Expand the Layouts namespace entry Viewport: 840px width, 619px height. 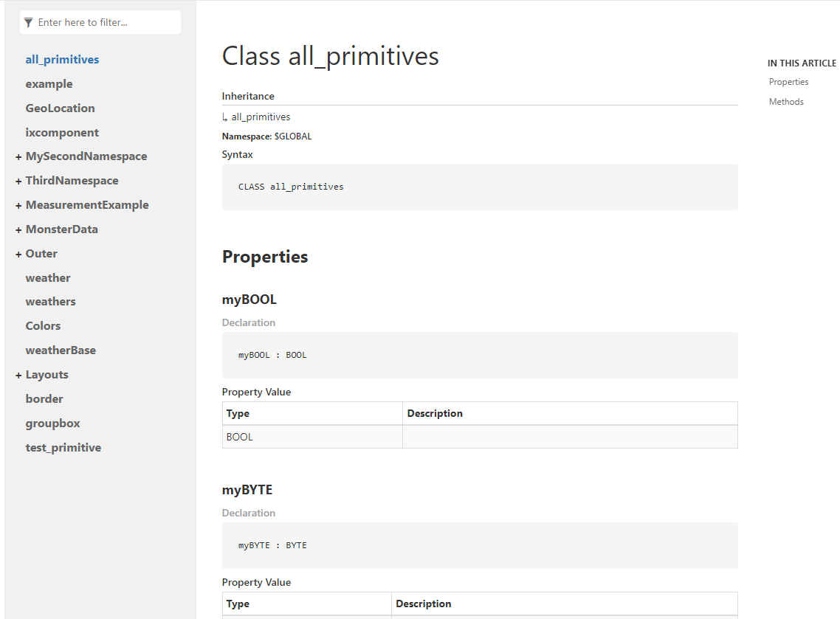pos(18,374)
